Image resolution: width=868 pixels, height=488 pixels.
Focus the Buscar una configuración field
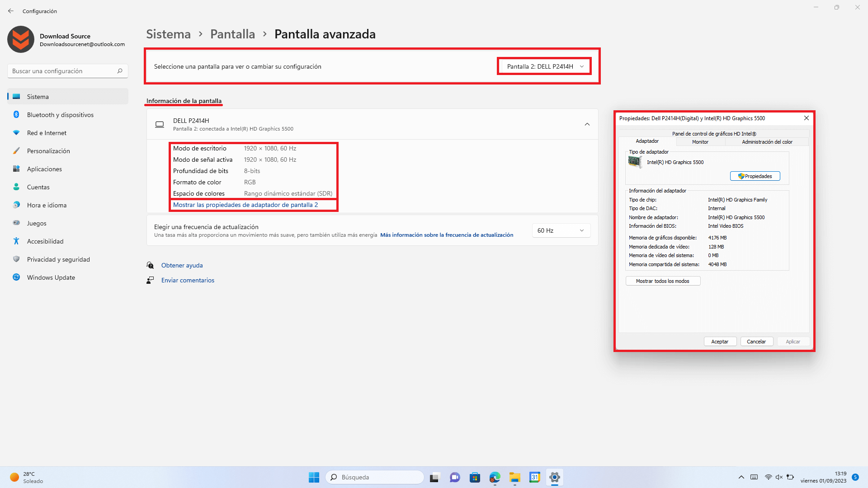[x=68, y=71]
